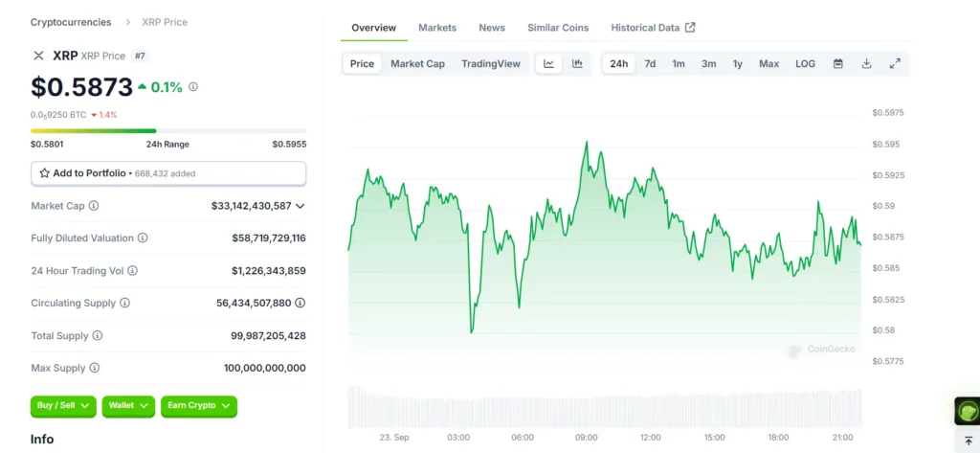
Task: Open the Buy / Sell dropdown
Action: coord(63,406)
